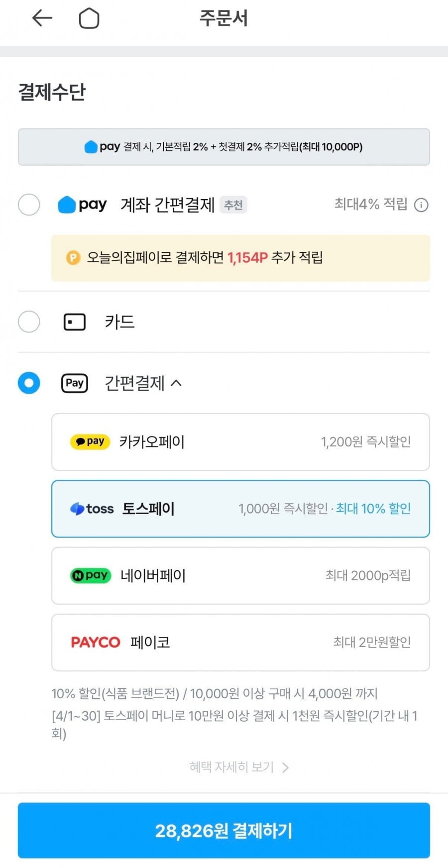Choose the 네이버페이 option row
Viewport: 448px width, 868px height.
click(240, 576)
